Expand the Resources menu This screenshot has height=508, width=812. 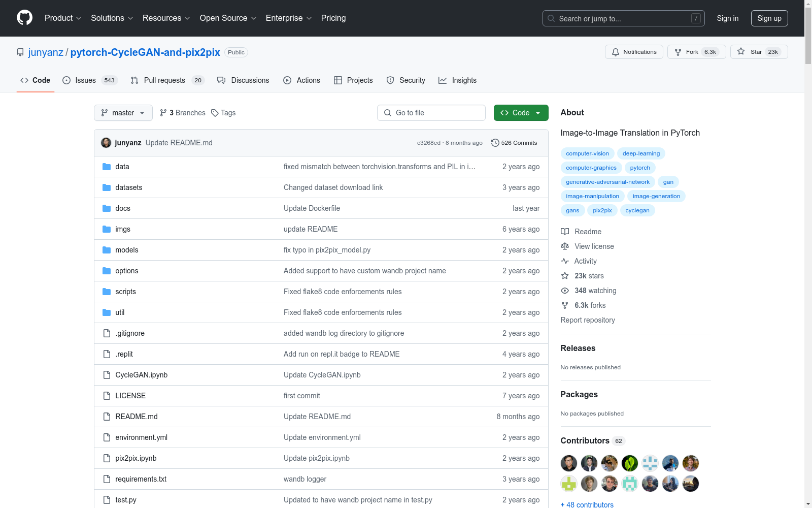166,18
